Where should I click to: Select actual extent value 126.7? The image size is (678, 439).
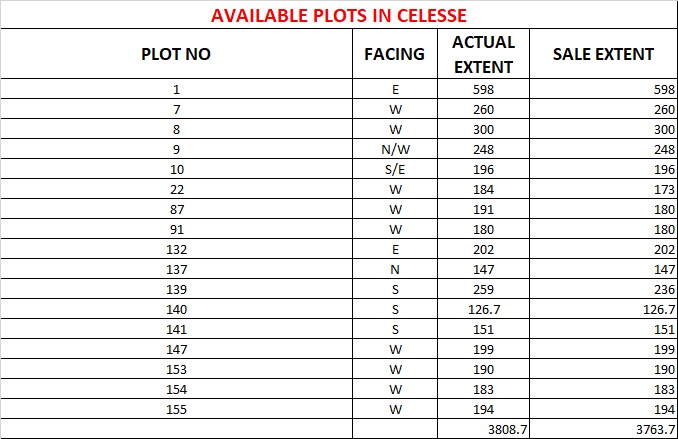point(483,309)
